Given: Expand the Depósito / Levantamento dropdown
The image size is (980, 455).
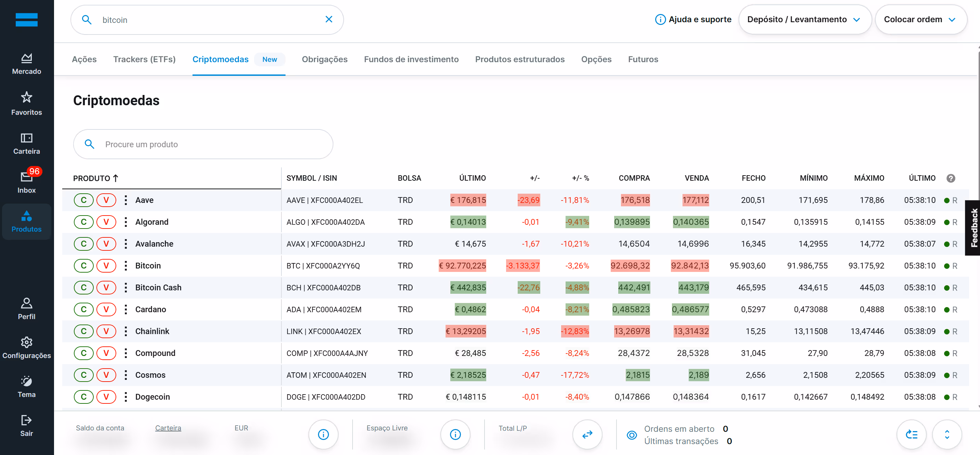Looking at the screenshot, I should point(804,19).
